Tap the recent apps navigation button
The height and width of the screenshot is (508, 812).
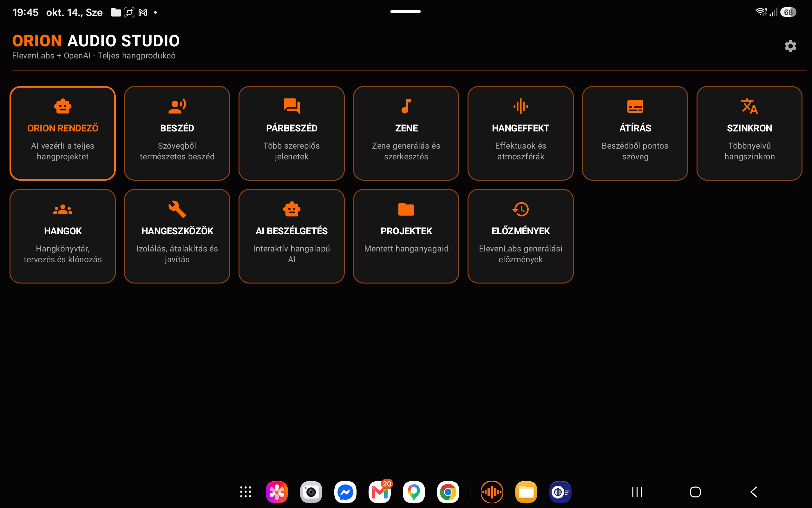coord(637,492)
